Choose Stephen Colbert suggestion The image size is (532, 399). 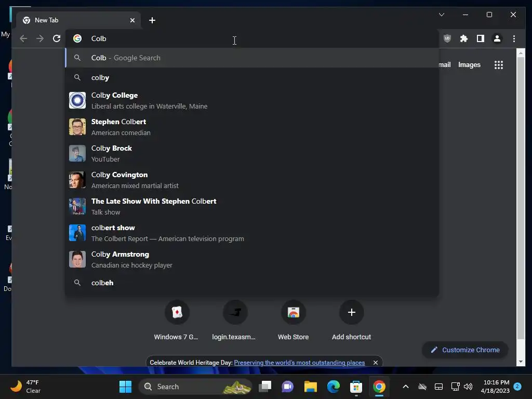pyautogui.click(x=252, y=127)
